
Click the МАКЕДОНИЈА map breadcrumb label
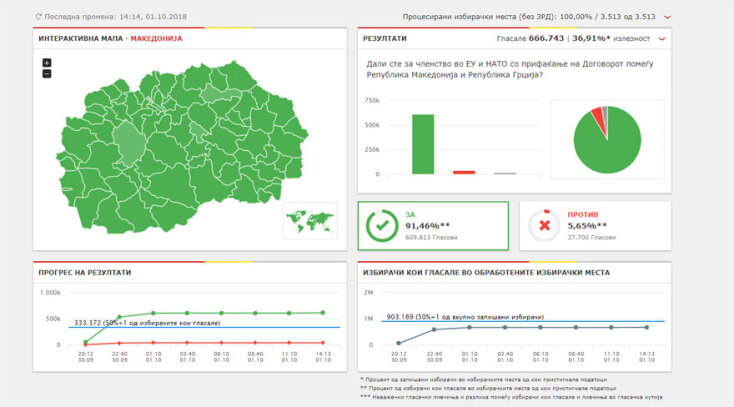click(x=155, y=38)
